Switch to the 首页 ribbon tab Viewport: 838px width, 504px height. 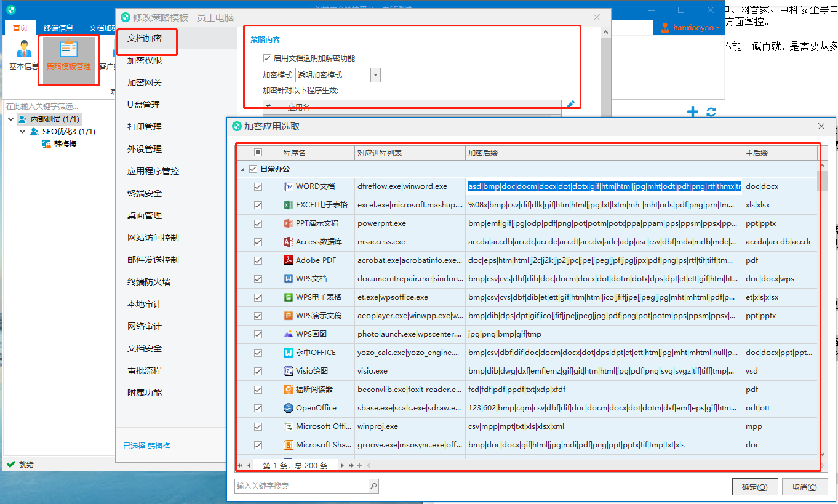20,28
